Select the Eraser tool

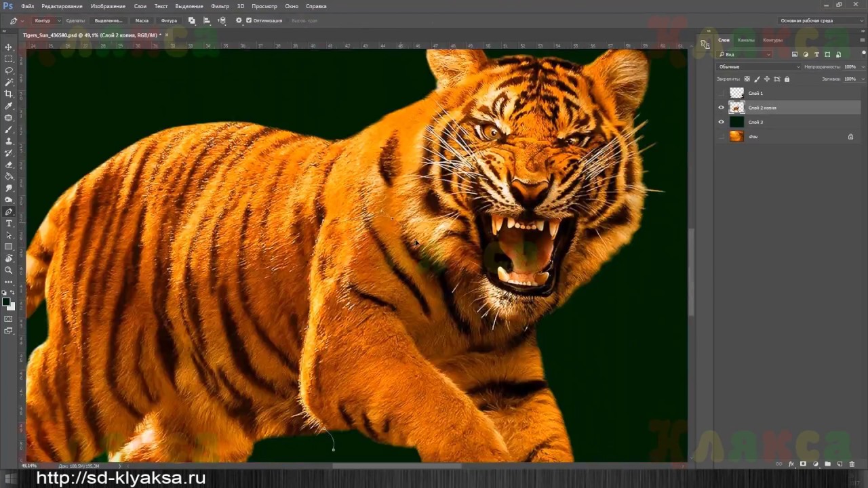(x=9, y=165)
